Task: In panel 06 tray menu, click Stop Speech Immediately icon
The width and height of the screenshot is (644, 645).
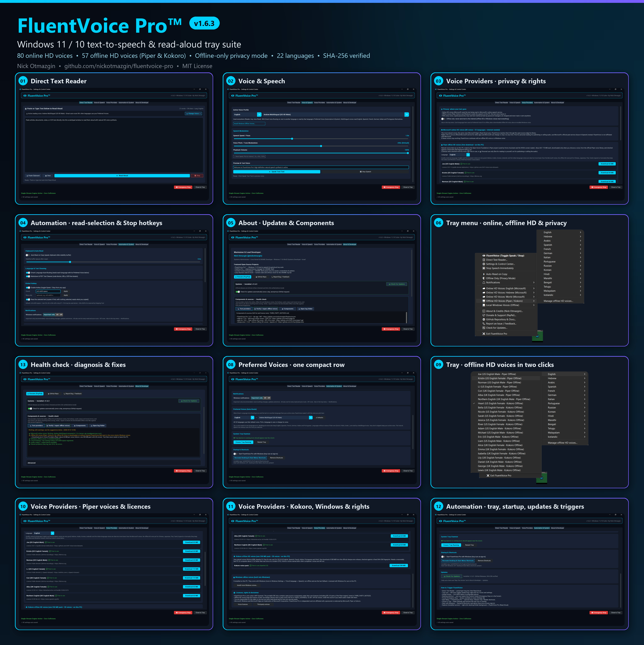Action: [x=484, y=268]
